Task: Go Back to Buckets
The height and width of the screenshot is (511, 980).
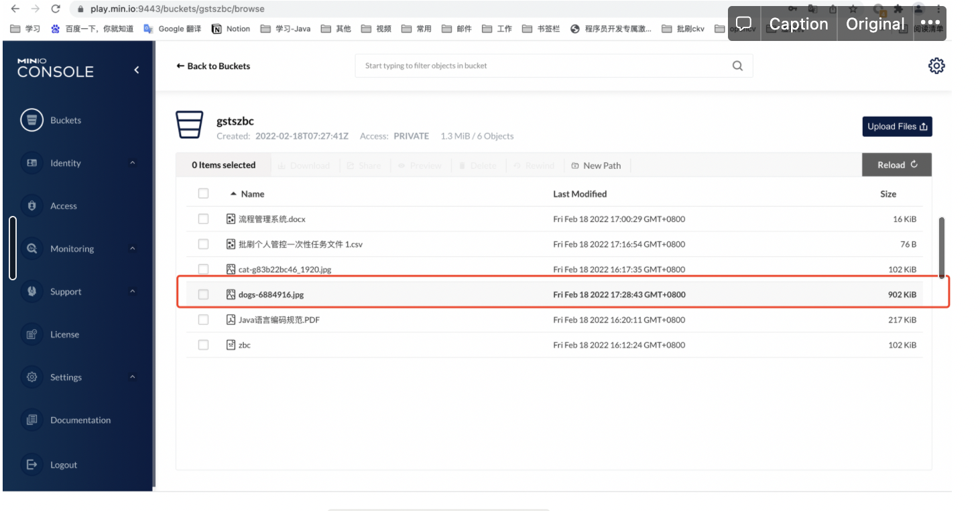Action: 213,66
